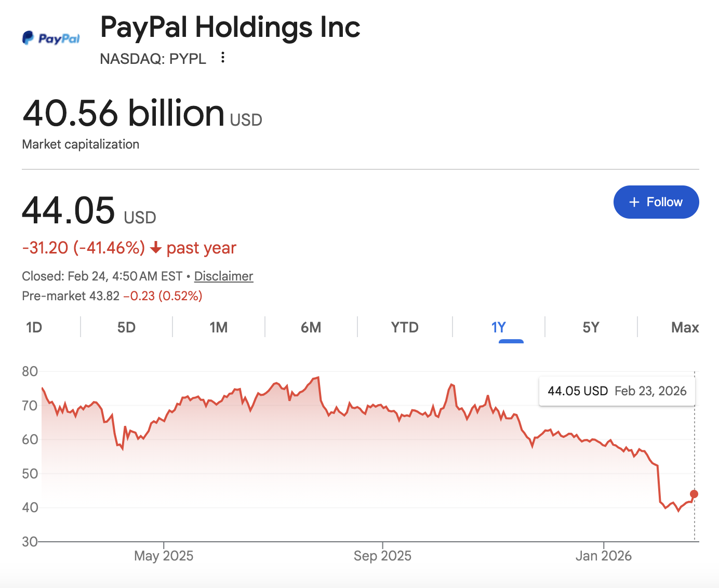This screenshot has width=719, height=588.
Task: Show the YTD price chart
Action: (405, 327)
